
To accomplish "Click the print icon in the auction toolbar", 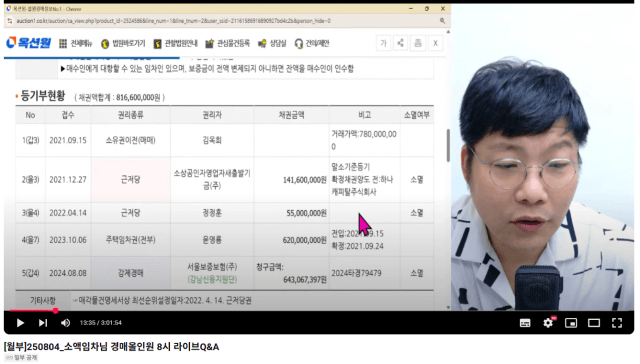I will coord(418,43).
